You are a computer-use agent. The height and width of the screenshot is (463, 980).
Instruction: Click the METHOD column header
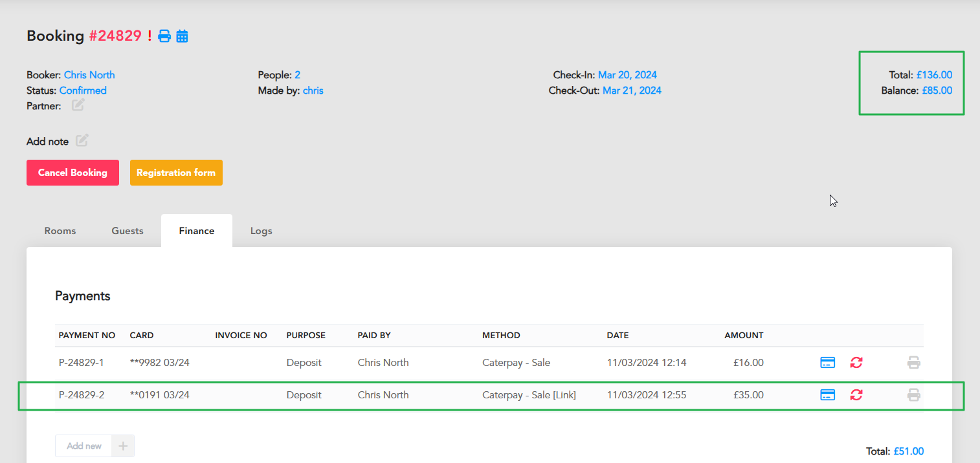tap(501, 336)
